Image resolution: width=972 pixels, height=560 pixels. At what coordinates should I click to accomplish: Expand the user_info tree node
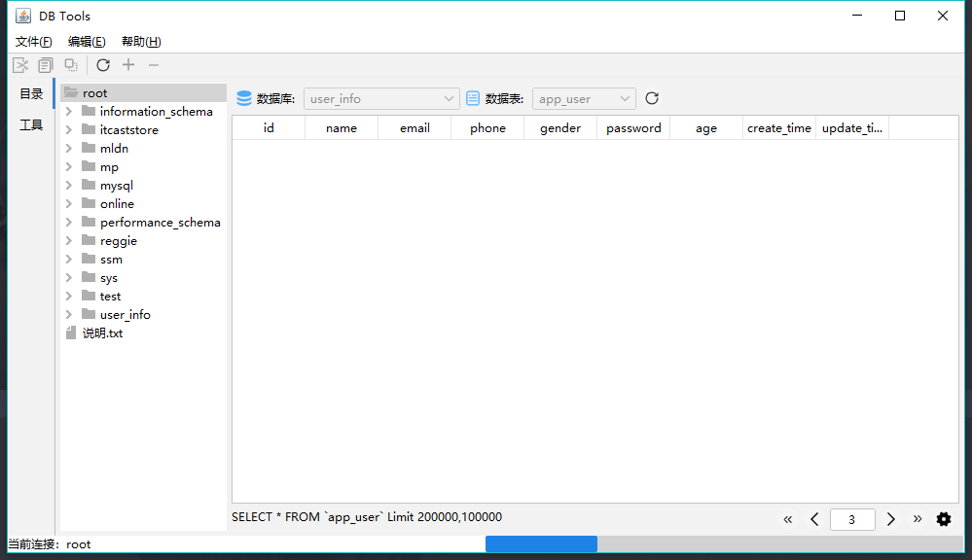tap(69, 315)
